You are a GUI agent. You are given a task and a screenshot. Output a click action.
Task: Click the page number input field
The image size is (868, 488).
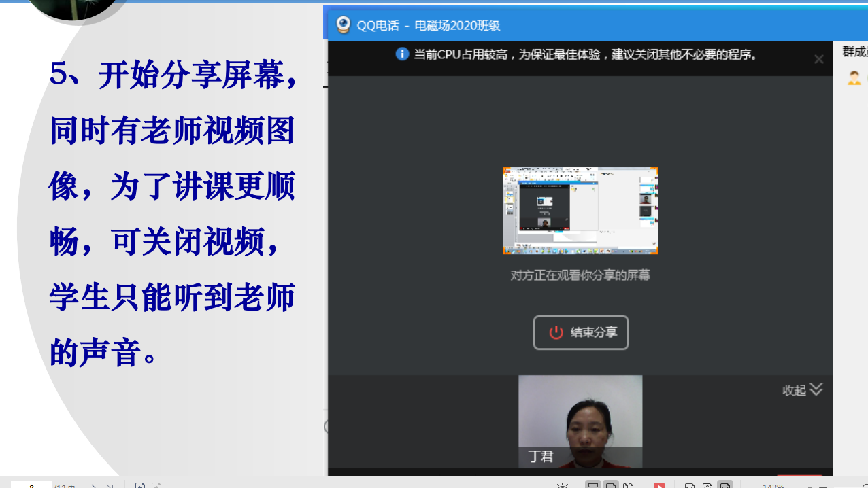click(x=31, y=485)
